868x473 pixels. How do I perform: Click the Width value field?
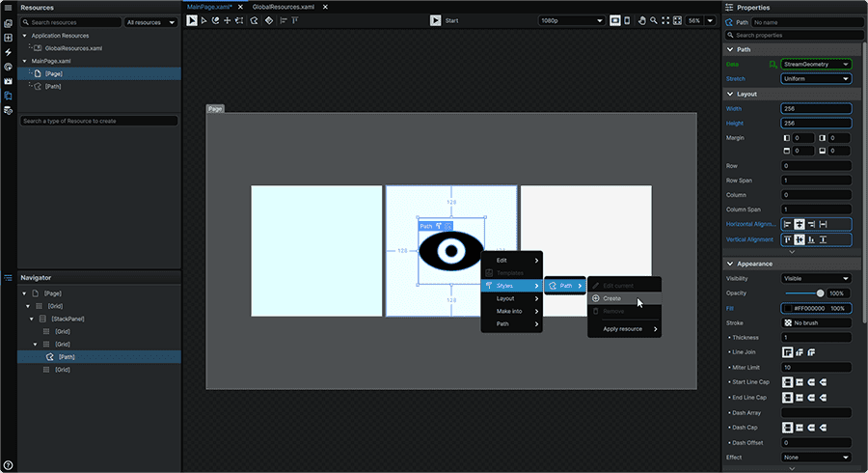pos(816,108)
